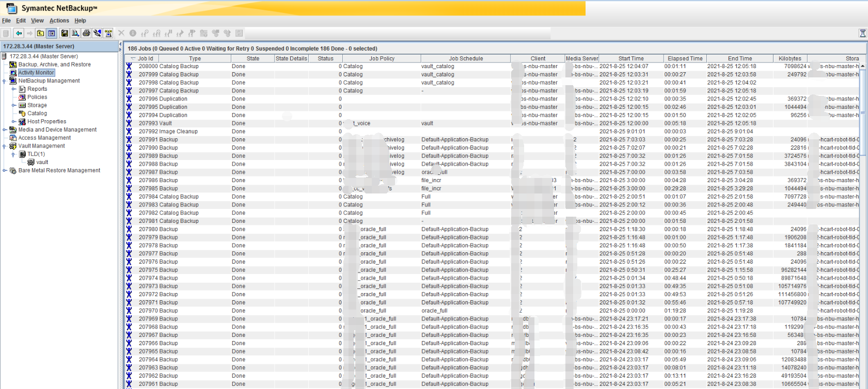Click the Master Server root node icon
This screenshot has height=389, width=868.
(4, 56)
